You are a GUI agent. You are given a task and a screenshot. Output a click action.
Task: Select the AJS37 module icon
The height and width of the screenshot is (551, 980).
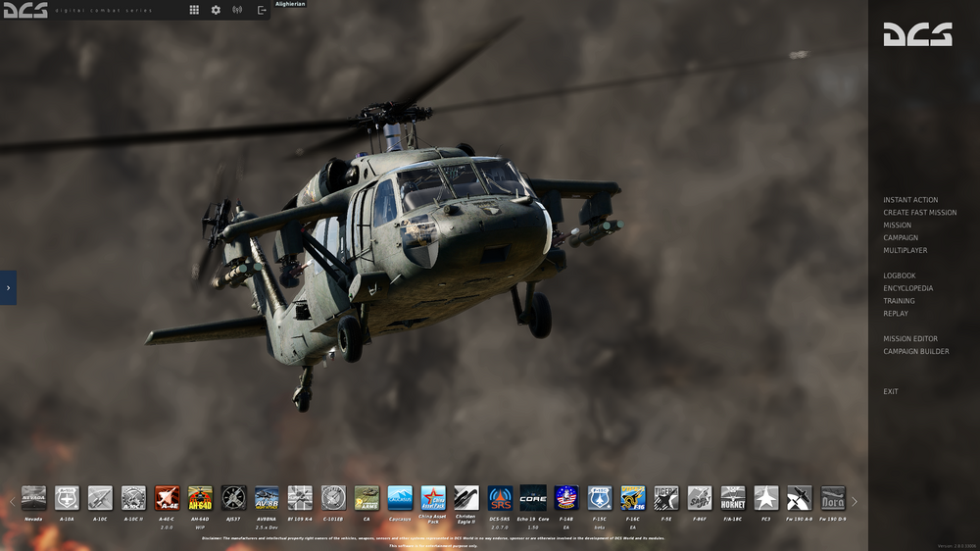pos(233,498)
